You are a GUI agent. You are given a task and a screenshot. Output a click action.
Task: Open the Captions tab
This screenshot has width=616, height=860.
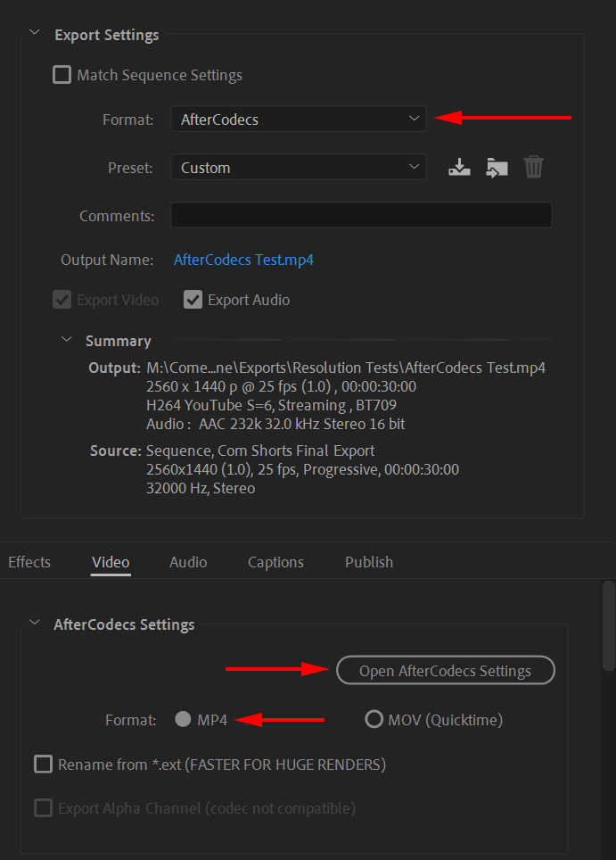pos(275,562)
